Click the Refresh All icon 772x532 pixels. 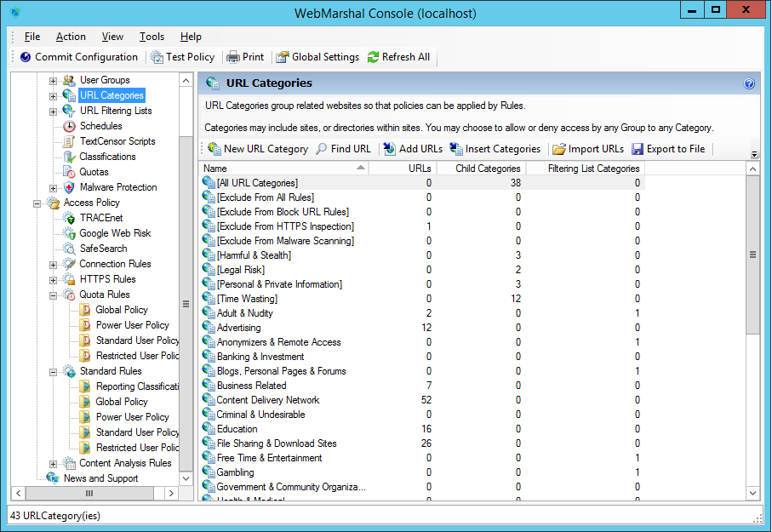[x=373, y=57]
